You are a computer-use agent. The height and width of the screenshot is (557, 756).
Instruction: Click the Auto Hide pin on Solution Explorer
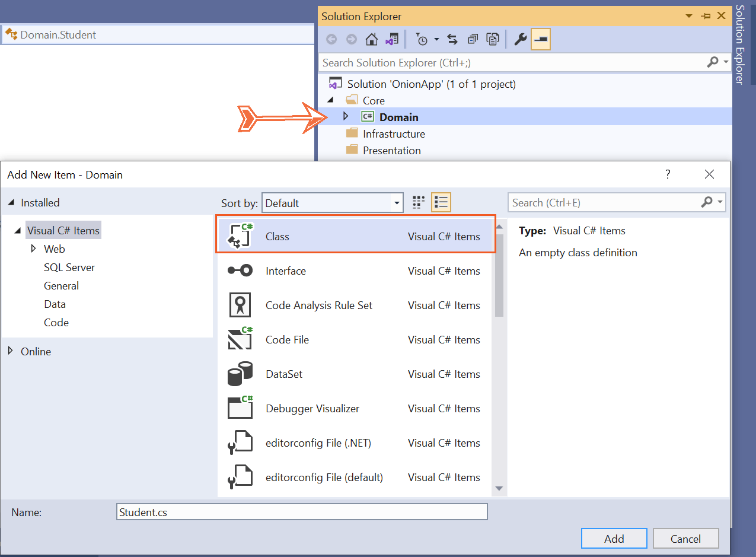pyautogui.click(x=706, y=17)
